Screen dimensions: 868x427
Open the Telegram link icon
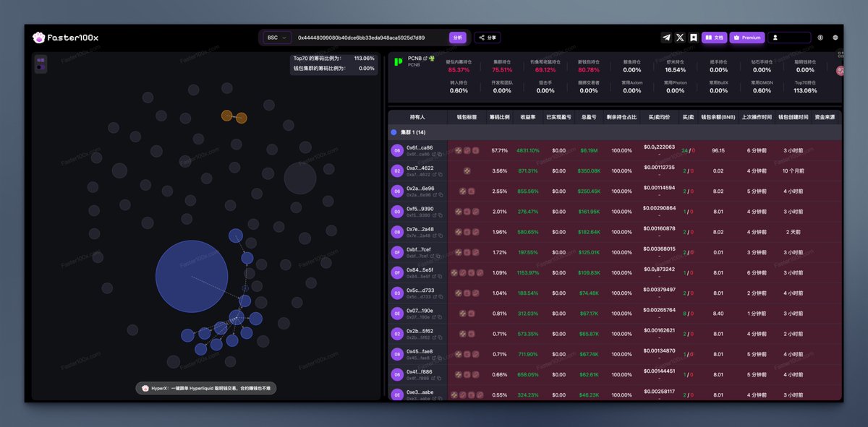(666, 38)
